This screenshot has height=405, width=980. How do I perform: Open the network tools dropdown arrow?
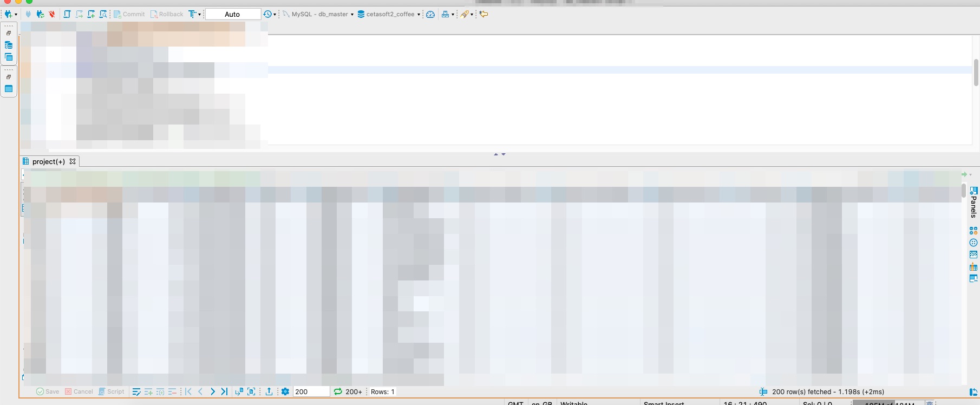pos(453,15)
